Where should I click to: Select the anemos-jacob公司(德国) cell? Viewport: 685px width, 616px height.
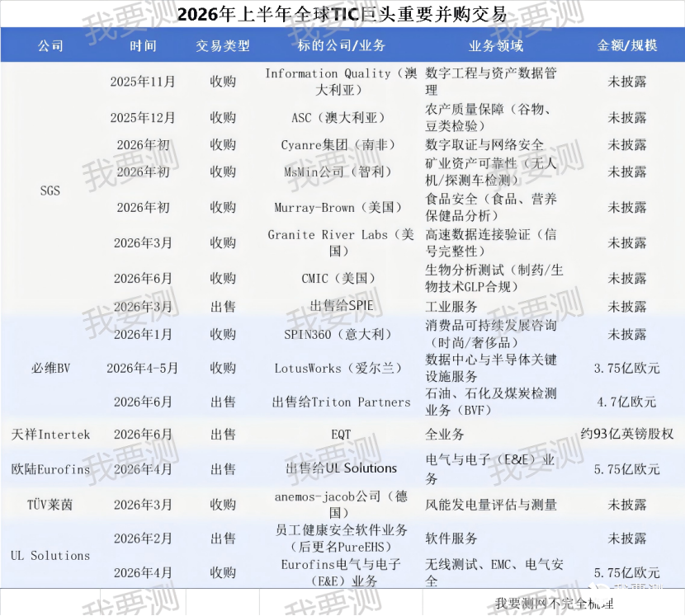[341, 505]
